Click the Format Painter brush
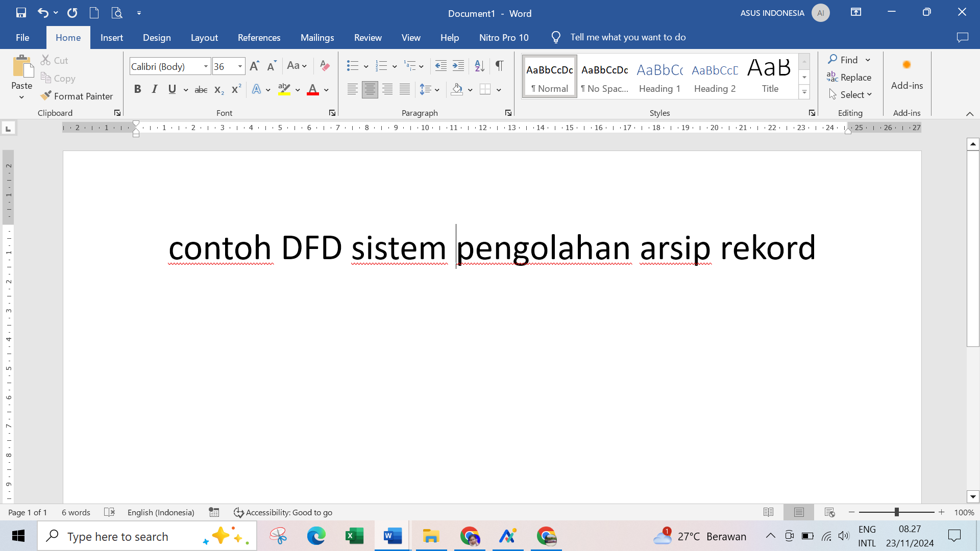Screen dimensions: 980x551 [77, 96]
